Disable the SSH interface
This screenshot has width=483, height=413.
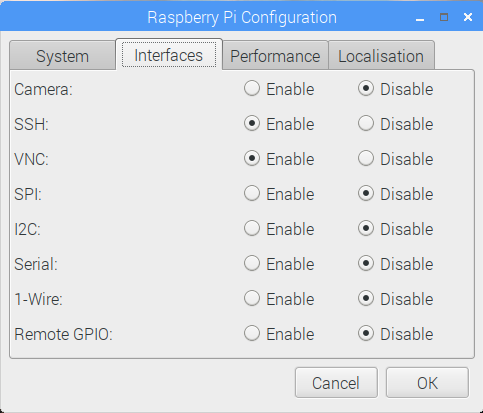coord(366,124)
